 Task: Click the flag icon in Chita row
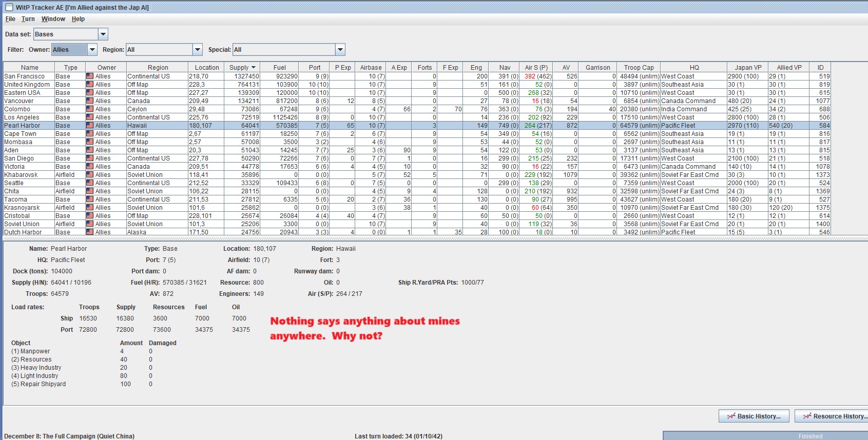[x=90, y=191]
